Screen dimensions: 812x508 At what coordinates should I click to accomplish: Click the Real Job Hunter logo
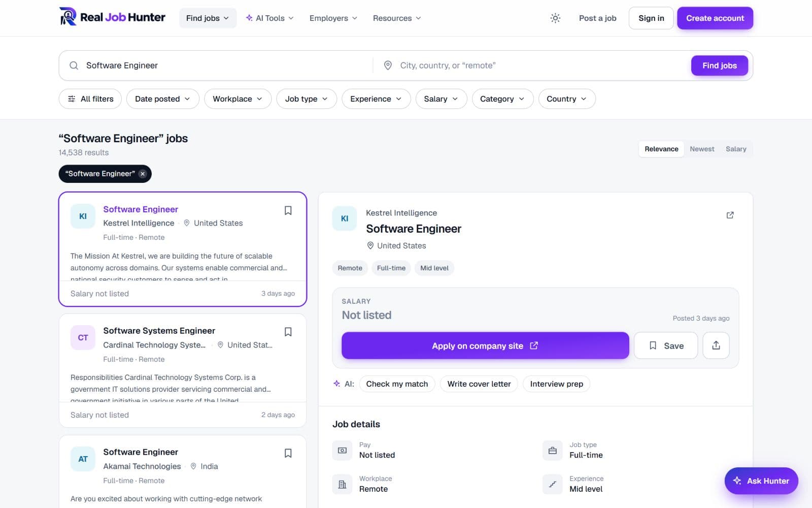(112, 18)
